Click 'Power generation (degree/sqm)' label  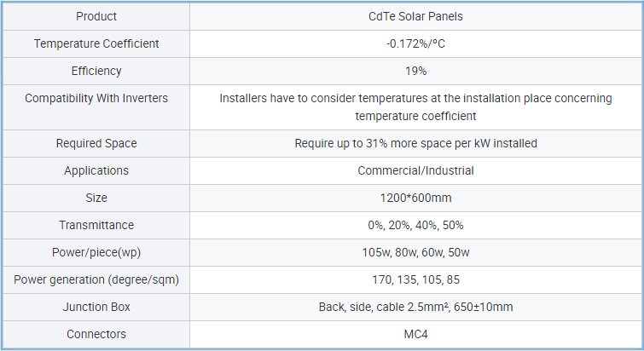click(x=96, y=279)
